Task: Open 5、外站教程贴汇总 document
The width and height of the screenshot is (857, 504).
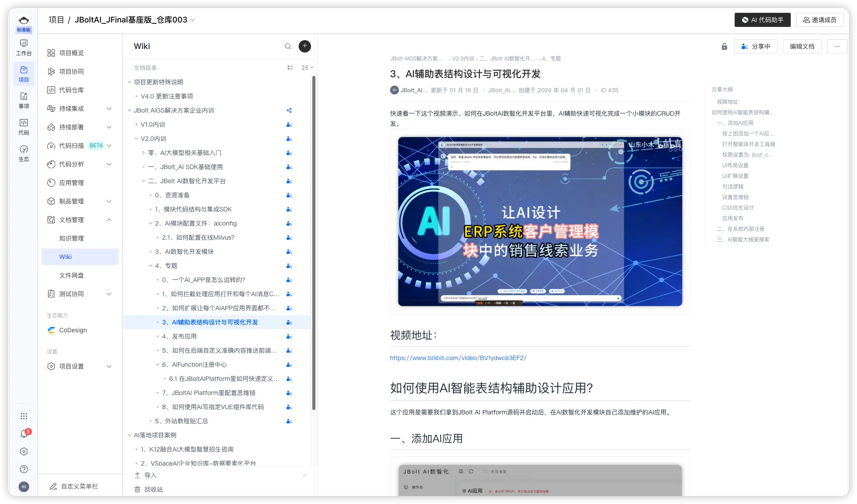Action: pyautogui.click(x=182, y=421)
